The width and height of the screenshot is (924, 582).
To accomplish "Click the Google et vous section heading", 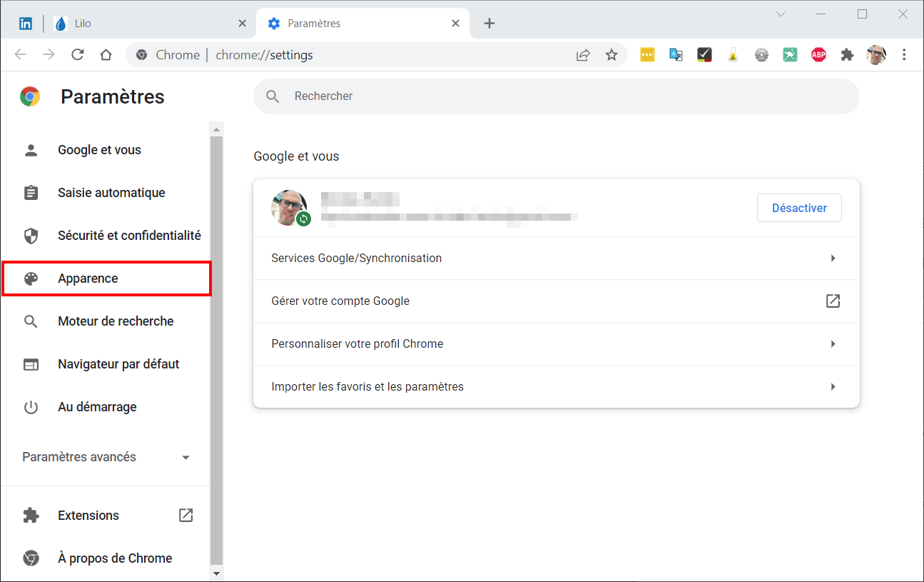I will point(297,156).
